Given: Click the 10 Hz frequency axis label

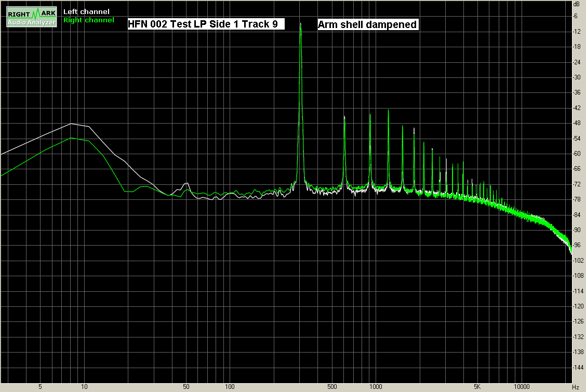Looking at the screenshot, I should [85, 387].
